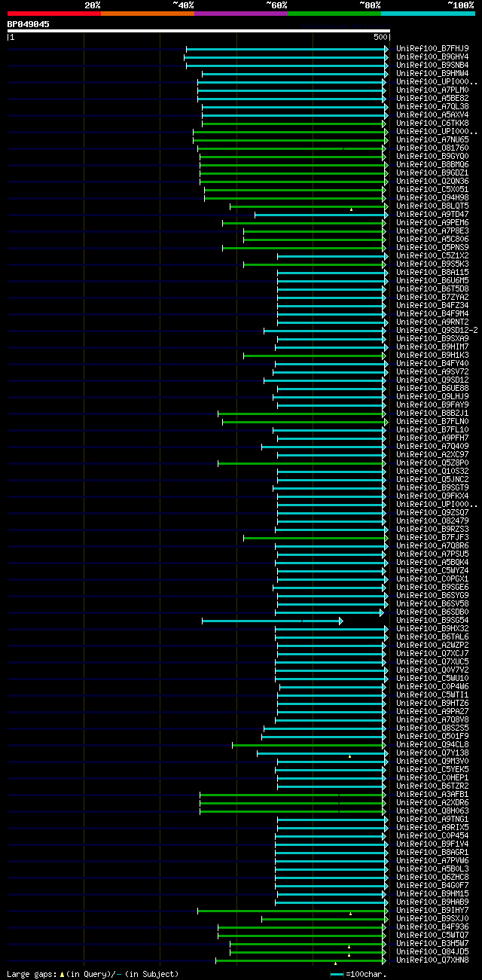Click the UniRef100_A9RNT2 label
This screenshot has height=980, width=482.
[432, 322]
